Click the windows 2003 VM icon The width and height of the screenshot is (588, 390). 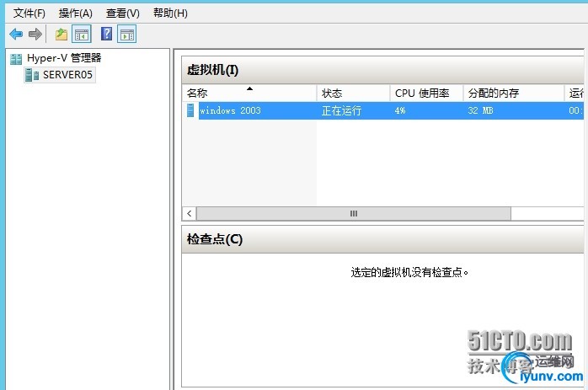click(x=190, y=110)
